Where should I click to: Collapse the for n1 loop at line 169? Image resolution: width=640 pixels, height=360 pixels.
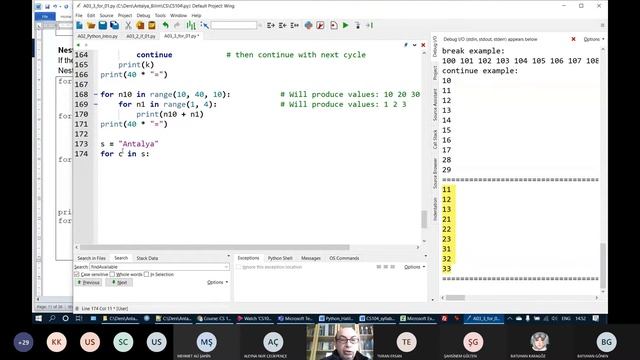coord(96,104)
